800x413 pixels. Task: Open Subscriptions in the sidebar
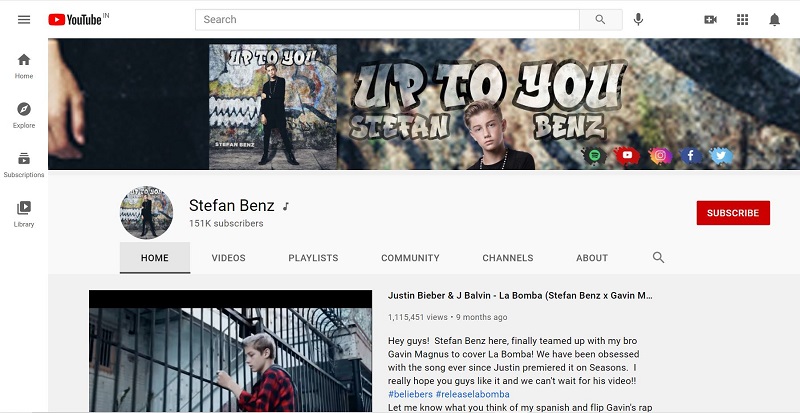[x=24, y=165]
